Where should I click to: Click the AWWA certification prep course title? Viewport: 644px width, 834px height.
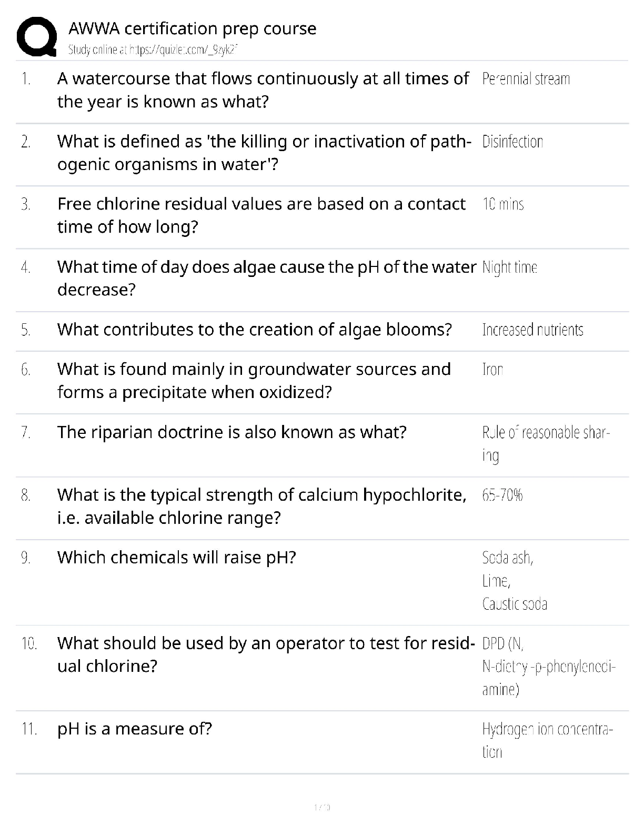pyautogui.click(x=193, y=28)
